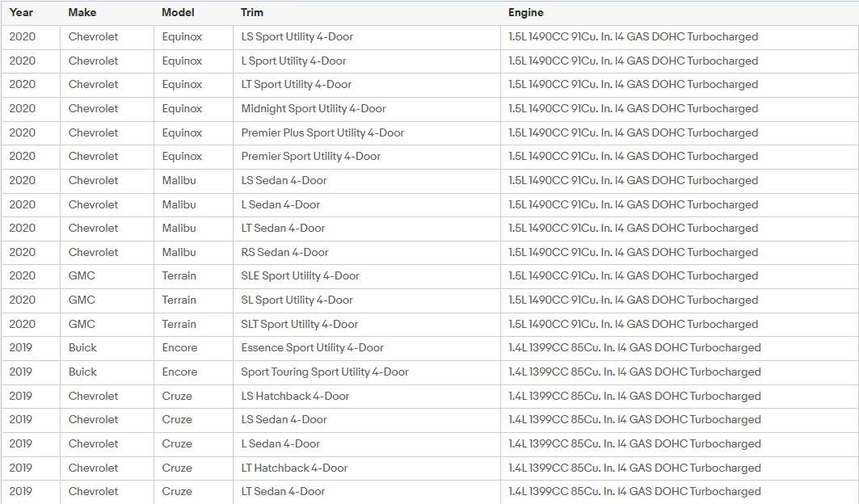
Task: Click the 1.5L engine cell in Midnight Sport Utility row
Action: pos(679,108)
